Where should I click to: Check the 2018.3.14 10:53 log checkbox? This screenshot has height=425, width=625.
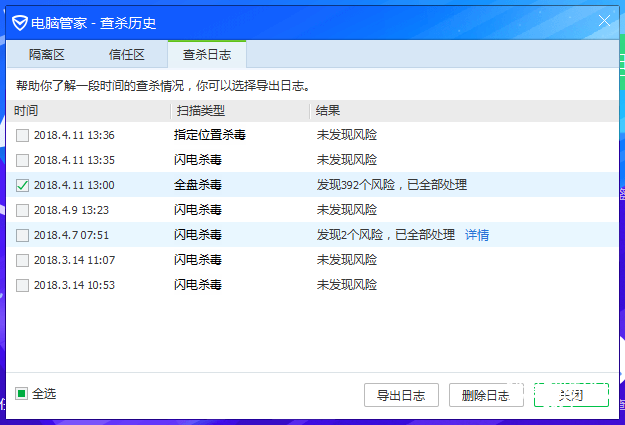coord(22,285)
